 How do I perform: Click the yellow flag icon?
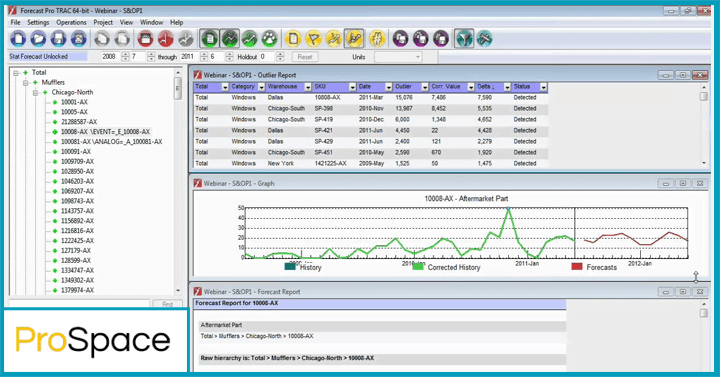pos(314,39)
